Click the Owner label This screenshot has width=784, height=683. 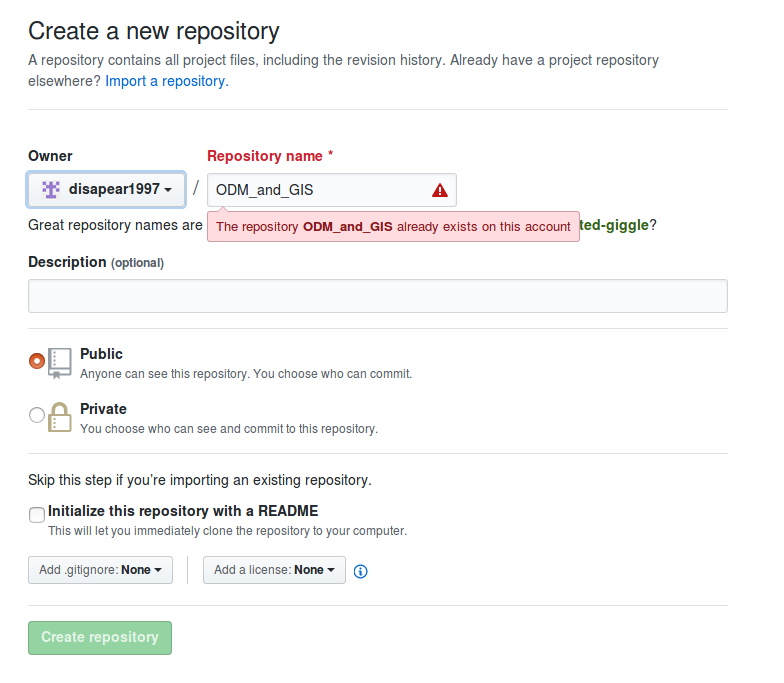point(50,156)
